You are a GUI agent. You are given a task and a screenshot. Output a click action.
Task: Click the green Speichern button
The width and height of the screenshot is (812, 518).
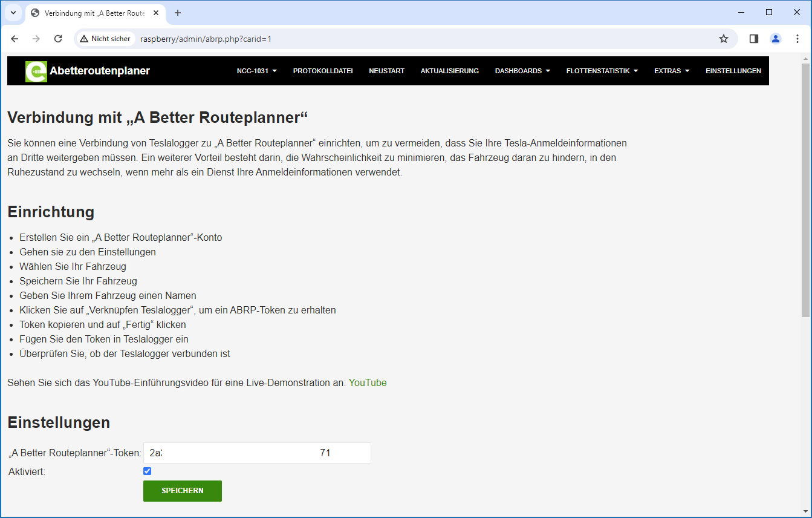(x=182, y=491)
